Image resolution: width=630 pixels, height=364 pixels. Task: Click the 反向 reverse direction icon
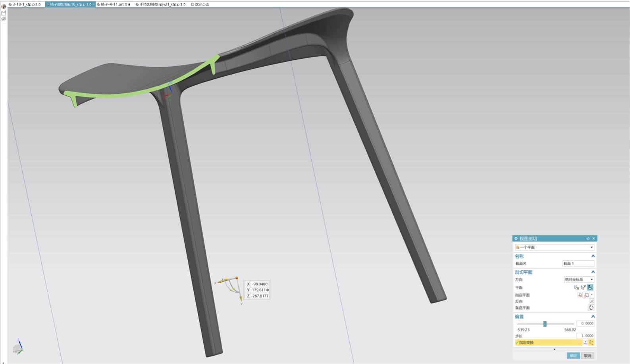(591, 301)
